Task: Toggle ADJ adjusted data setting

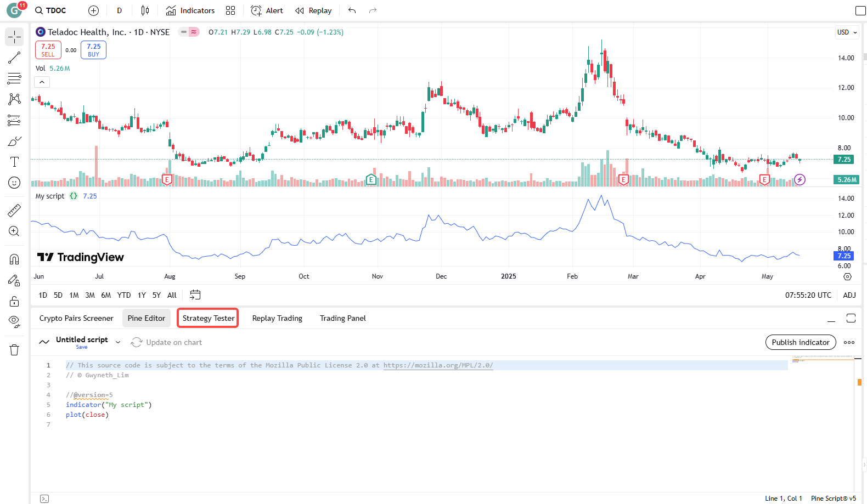Action: point(849,295)
